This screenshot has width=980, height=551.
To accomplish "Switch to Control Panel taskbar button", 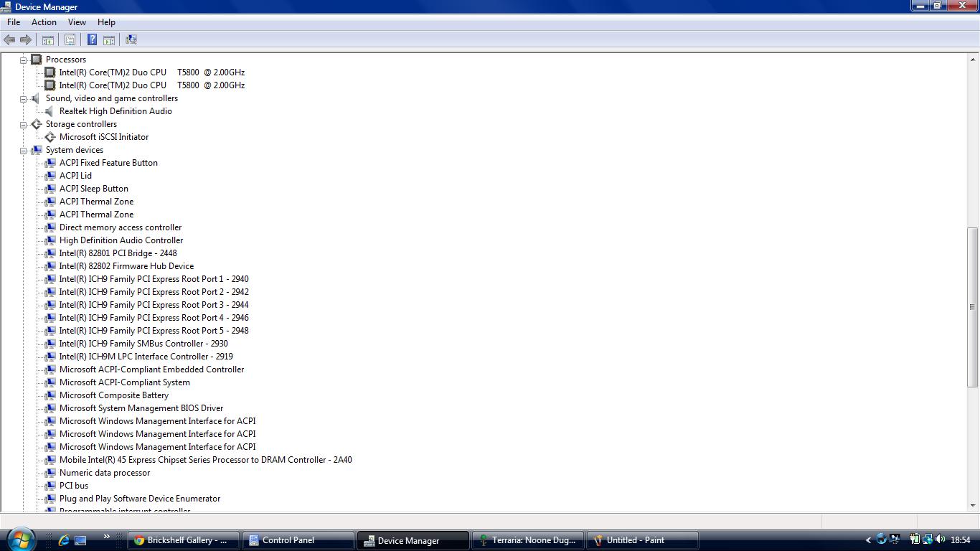I will coord(298,540).
